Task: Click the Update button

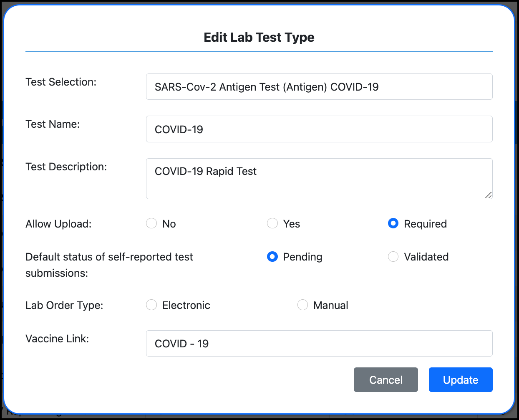Action: [x=461, y=380]
